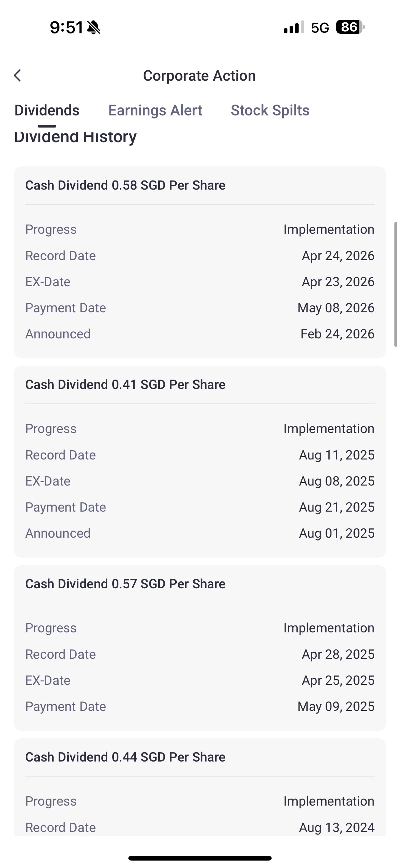The height and width of the screenshot is (868, 400).
Task: Tap the battery level indicator
Action: tap(350, 27)
